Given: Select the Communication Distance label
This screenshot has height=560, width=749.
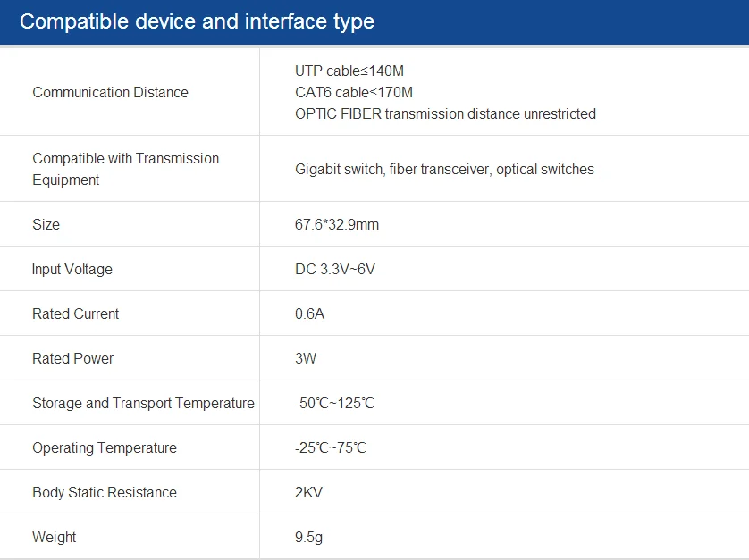Looking at the screenshot, I should [110, 92].
